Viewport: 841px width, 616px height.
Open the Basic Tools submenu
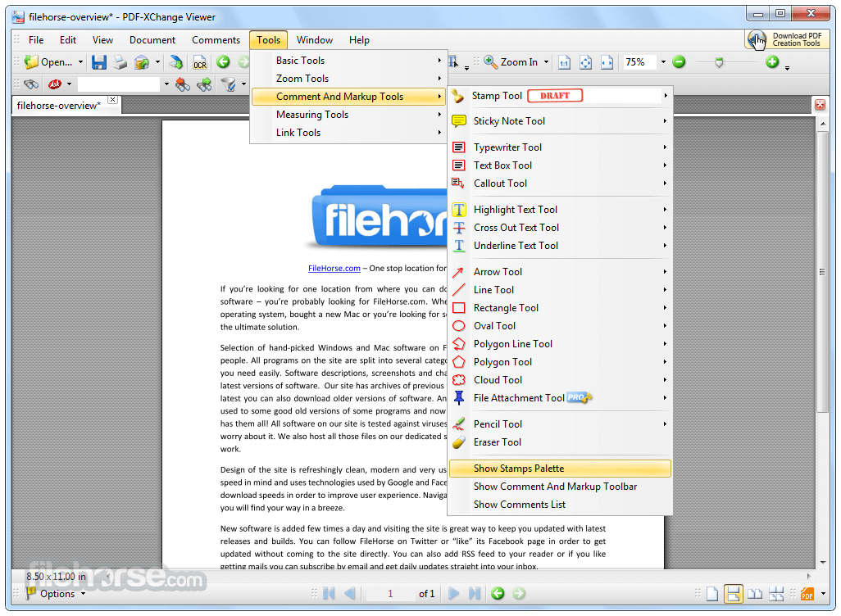tap(348, 61)
